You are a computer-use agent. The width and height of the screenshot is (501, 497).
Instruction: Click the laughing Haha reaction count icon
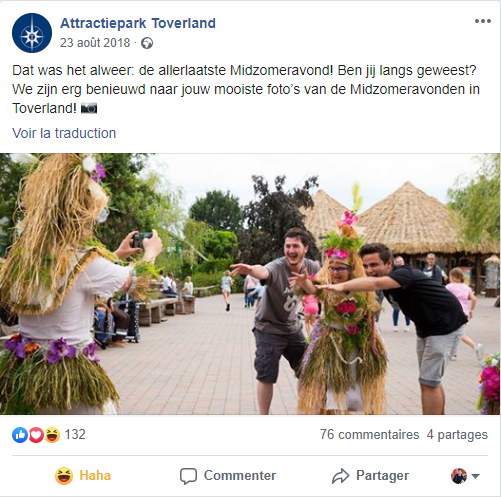pos(52,435)
